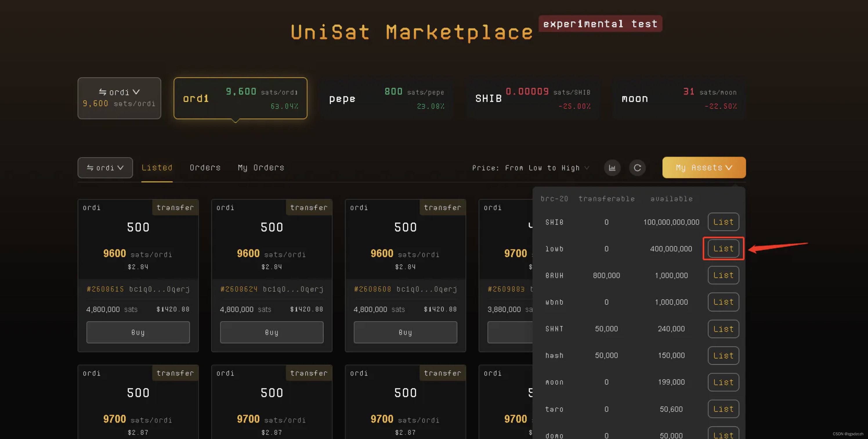The image size is (868, 439).
Task: Click the transferable column header
Action: [607, 199]
